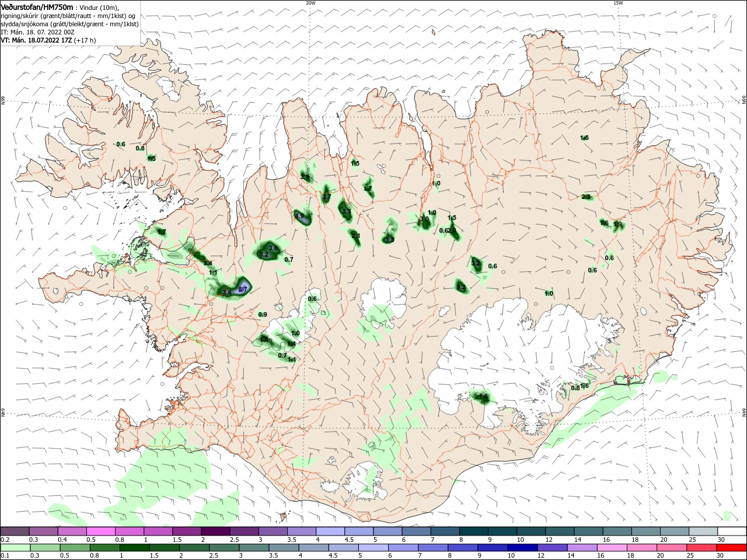Click the 15W longitude label
This screenshot has width=747, height=560.
click(x=618, y=3)
